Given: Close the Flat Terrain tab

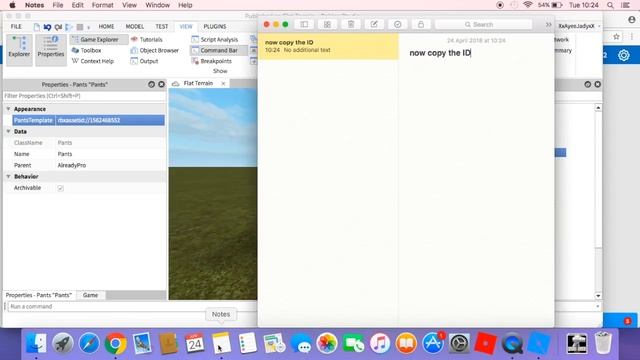Looking at the screenshot, I should [223, 83].
